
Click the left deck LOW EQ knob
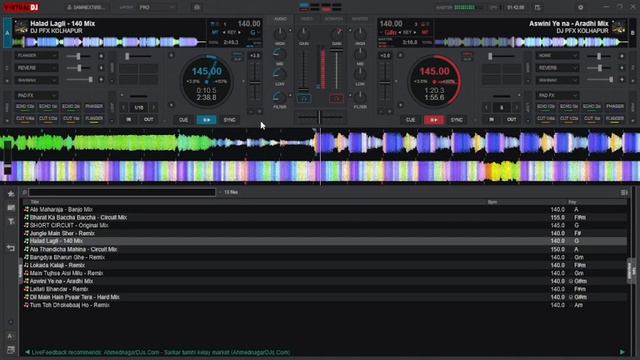pyautogui.click(x=280, y=74)
